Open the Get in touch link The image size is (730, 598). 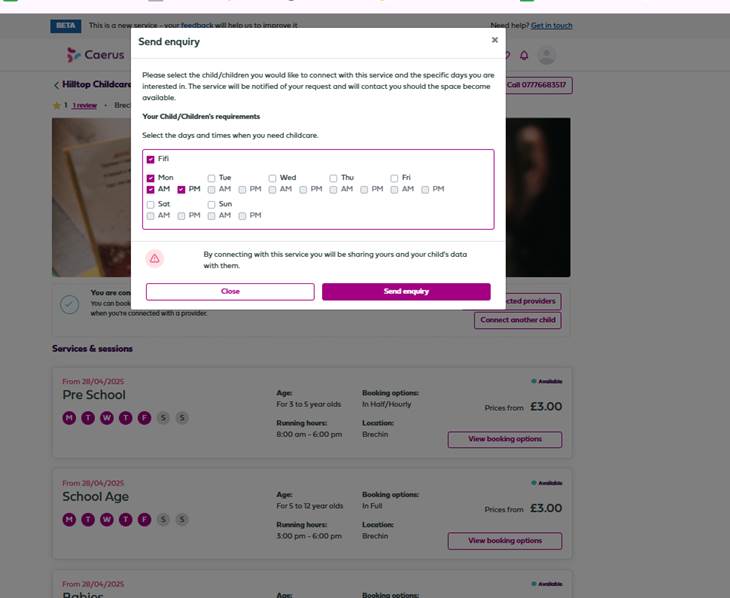point(551,25)
